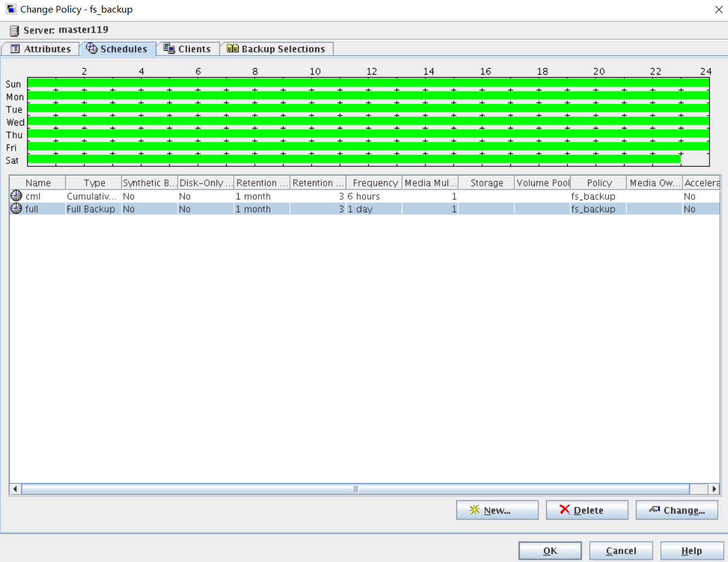Open the Backup Selections tab

[276, 49]
